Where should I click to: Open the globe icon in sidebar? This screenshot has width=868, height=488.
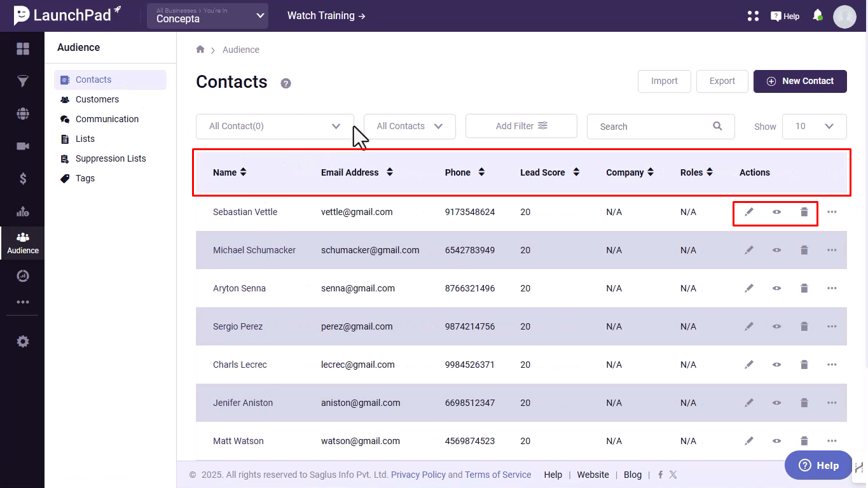tap(23, 114)
